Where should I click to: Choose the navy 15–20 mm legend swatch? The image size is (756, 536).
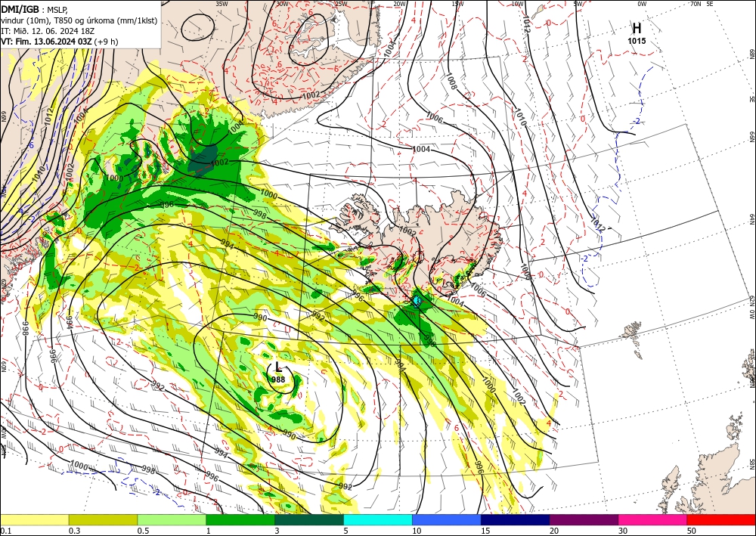tap(516, 519)
